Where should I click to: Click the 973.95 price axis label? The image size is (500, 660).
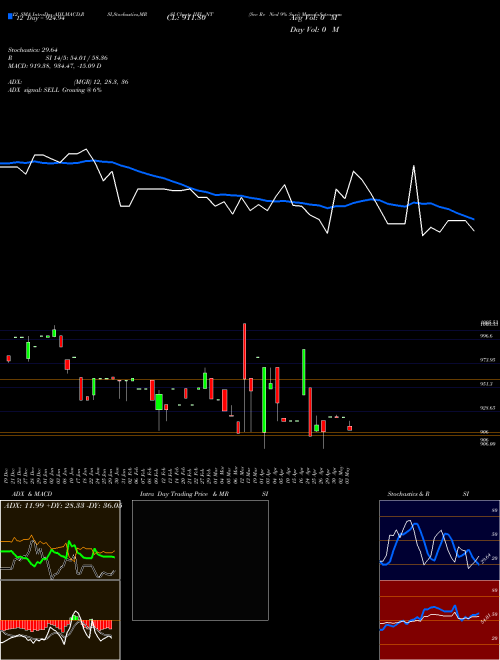(x=487, y=360)
